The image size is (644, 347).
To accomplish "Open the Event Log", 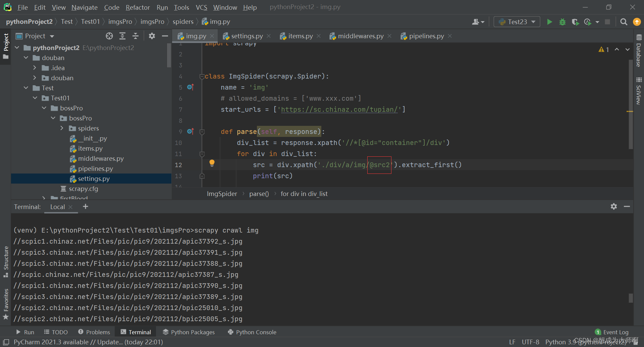I will pyautogui.click(x=612, y=332).
